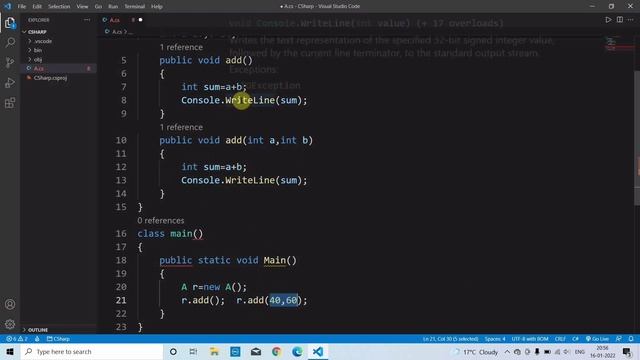
Task: Click the editor minimap
Action: [x=618, y=44]
